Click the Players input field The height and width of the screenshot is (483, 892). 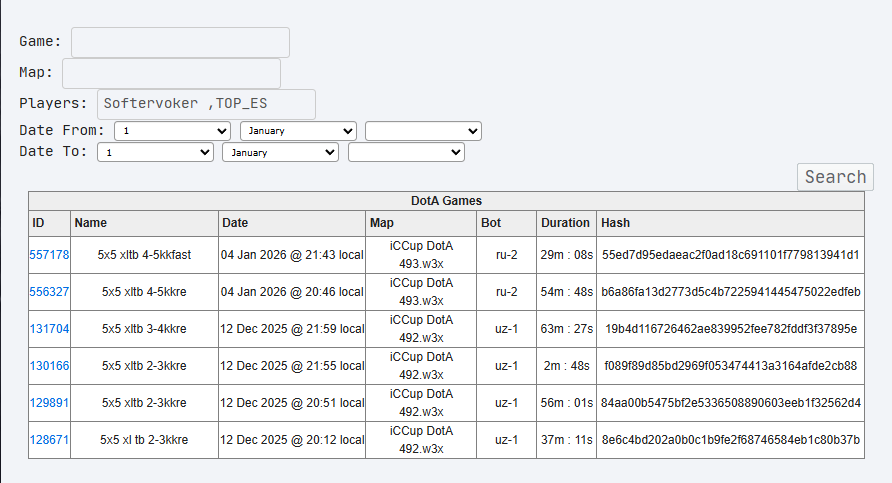206,104
